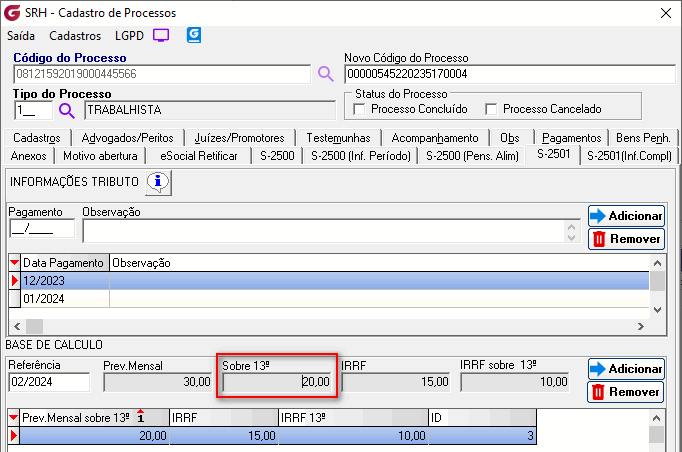Switch to the S-2500 (Pens. Alim) tab

474,156
